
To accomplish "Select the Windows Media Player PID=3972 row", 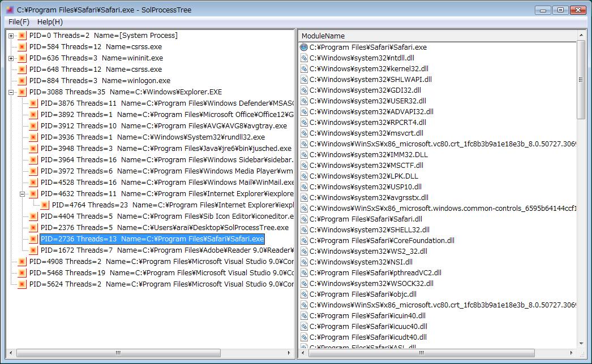I will (167, 171).
